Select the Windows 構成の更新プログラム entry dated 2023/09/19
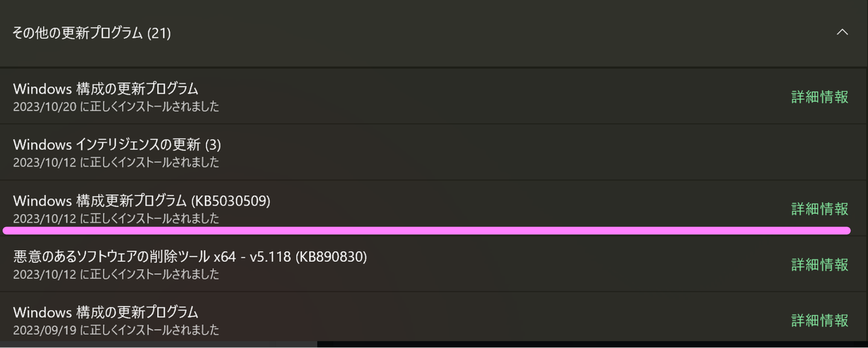This screenshot has height=348, width=868. [105, 312]
